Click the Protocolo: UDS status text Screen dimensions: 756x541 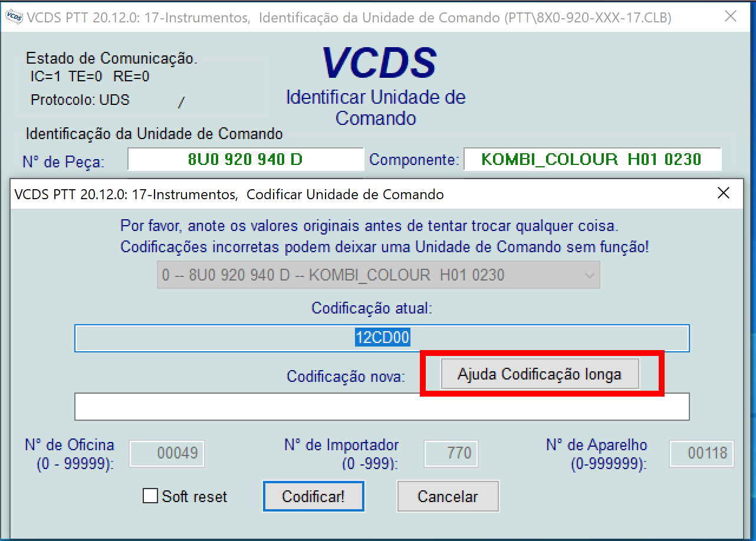click(80, 100)
